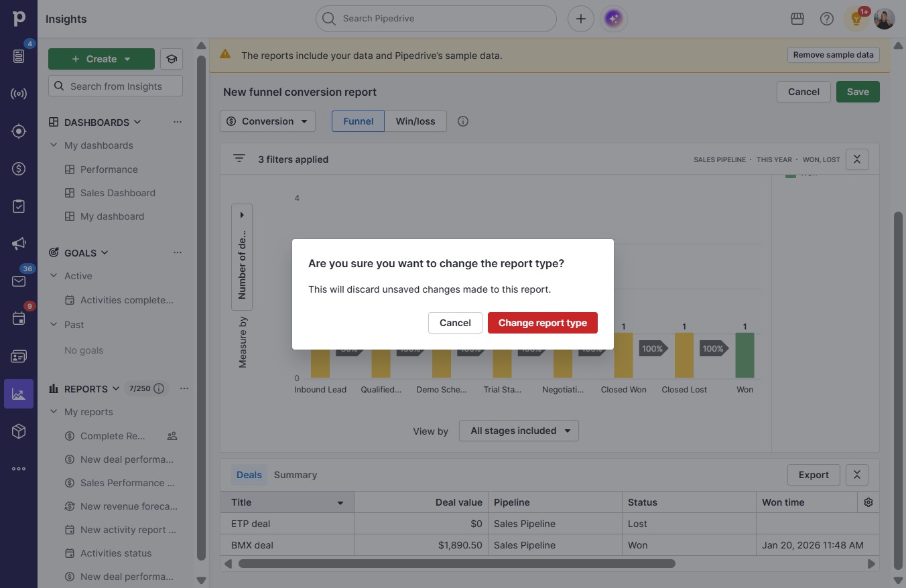The height and width of the screenshot is (588, 906).
Task: Open the Conversion report type dropdown
Action: (x=267, y=121)
